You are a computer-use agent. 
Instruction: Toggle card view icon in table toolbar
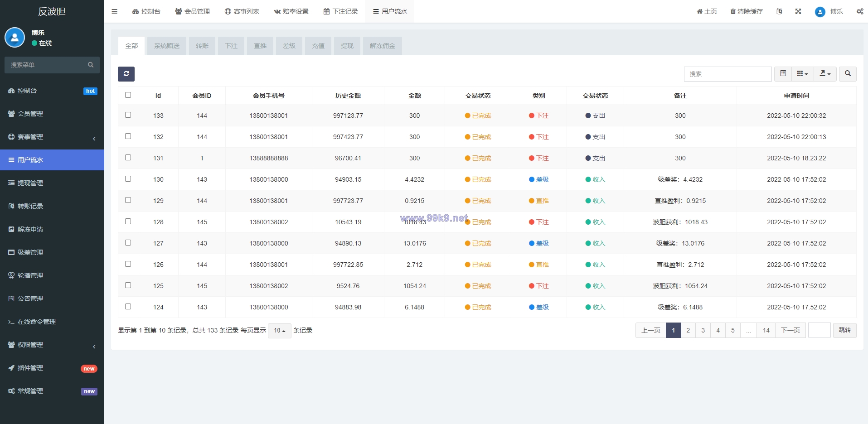783,74
